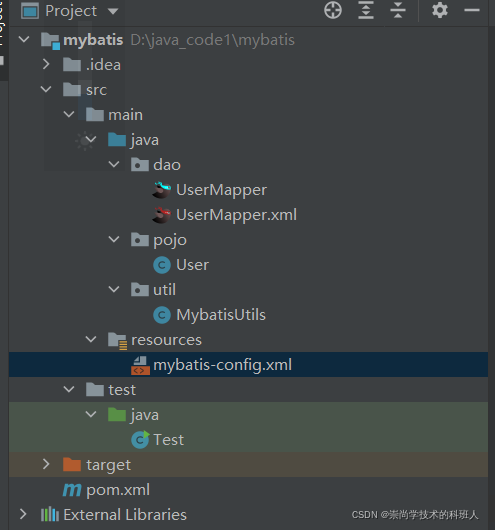Open the Project panel gear settings
The image size is (495, 530).
[440, 10]
